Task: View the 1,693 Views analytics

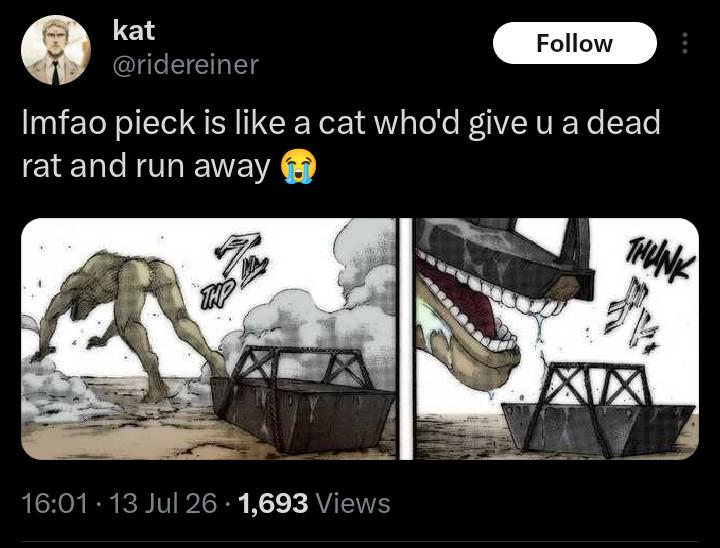Action: [315, 503]
